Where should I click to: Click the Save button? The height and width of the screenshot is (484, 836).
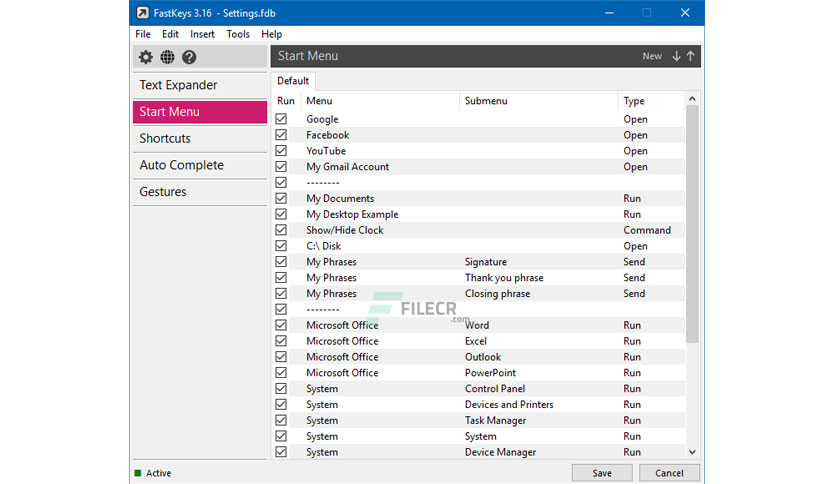click(x=602, y=473)
